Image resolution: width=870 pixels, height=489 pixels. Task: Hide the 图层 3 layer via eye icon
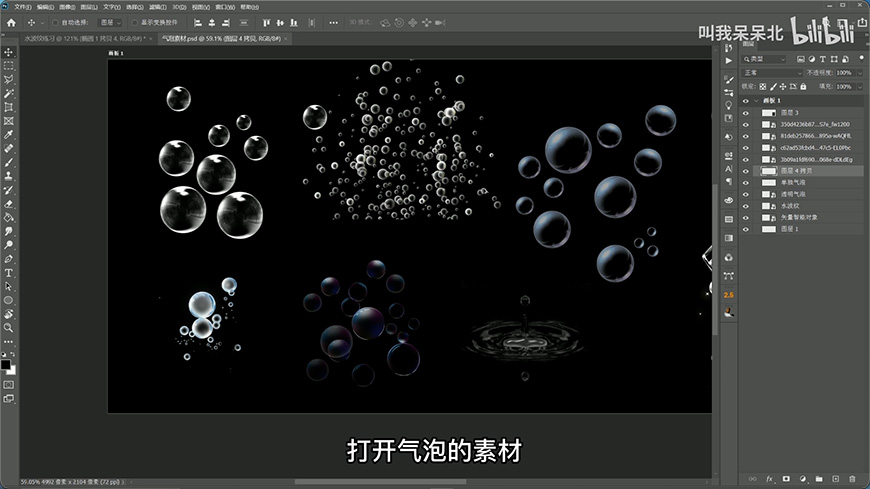tap(746, 113)
